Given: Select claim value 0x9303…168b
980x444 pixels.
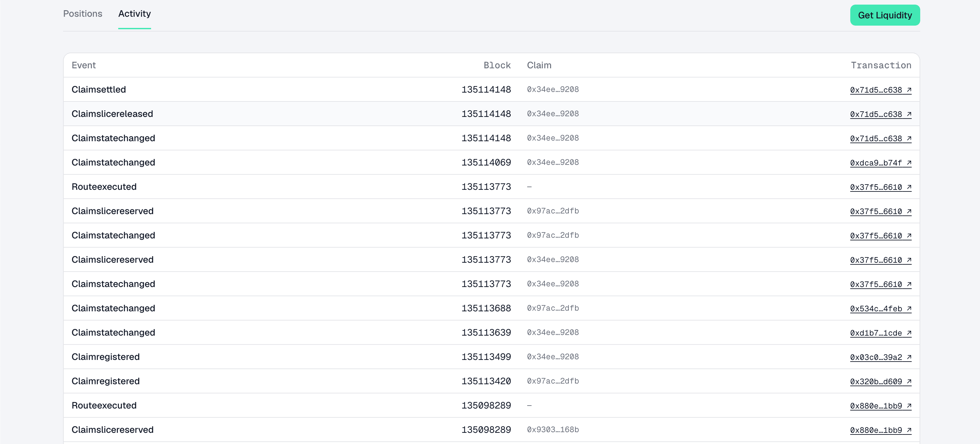Looking at the screenshot, I should click(x=553, y=430).
